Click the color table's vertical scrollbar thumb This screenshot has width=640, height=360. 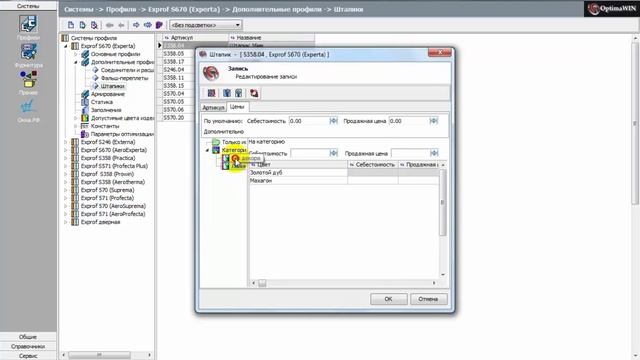(x=443, y=202)
